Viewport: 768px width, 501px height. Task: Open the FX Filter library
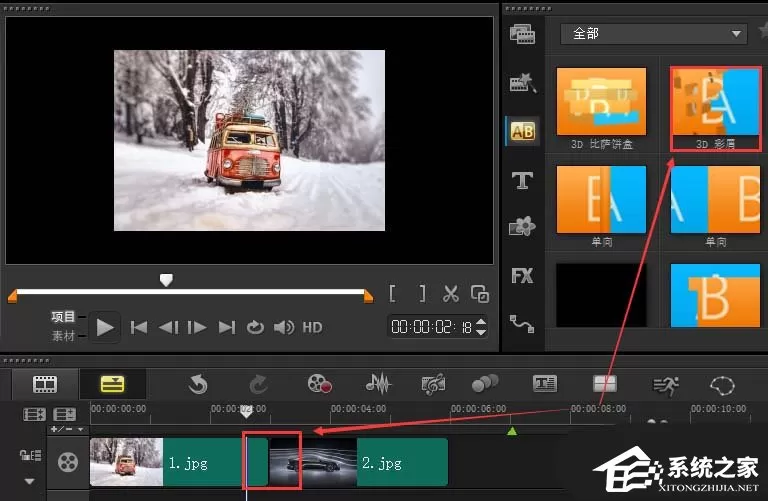[522, 276]
